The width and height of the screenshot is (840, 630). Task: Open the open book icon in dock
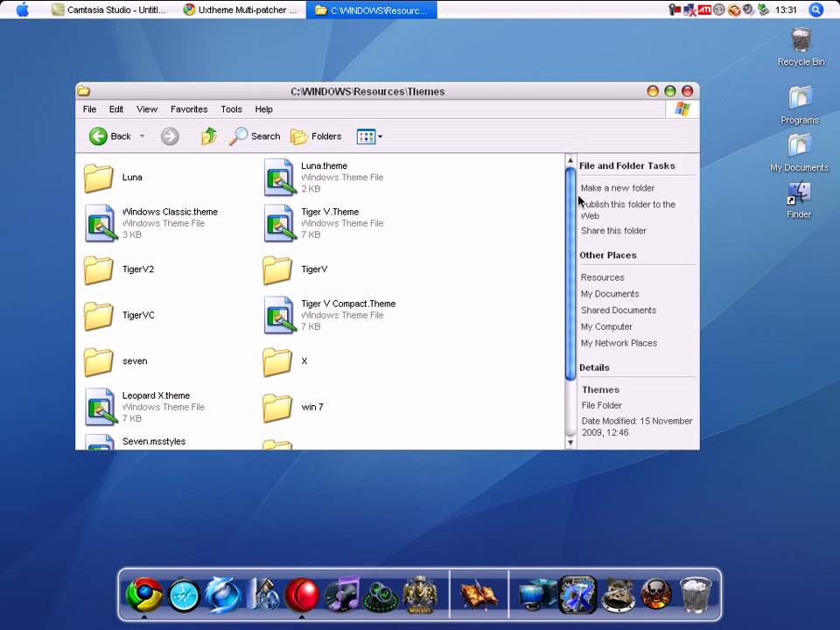pos(479,596)
